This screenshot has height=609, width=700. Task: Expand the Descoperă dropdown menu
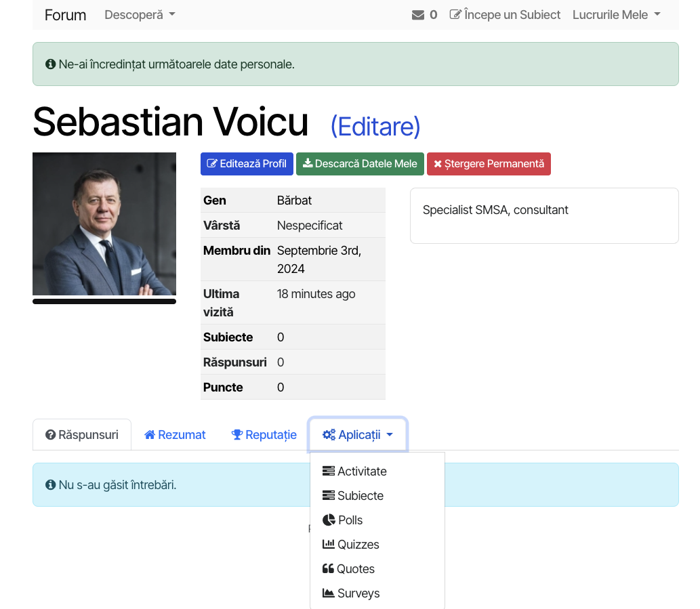tap(140, 15)
